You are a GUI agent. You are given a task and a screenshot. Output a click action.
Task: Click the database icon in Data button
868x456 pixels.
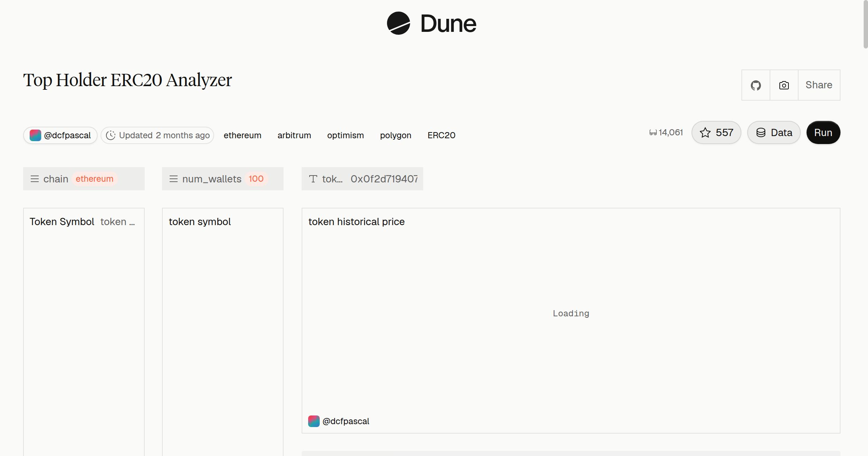(x=761, y=132)
